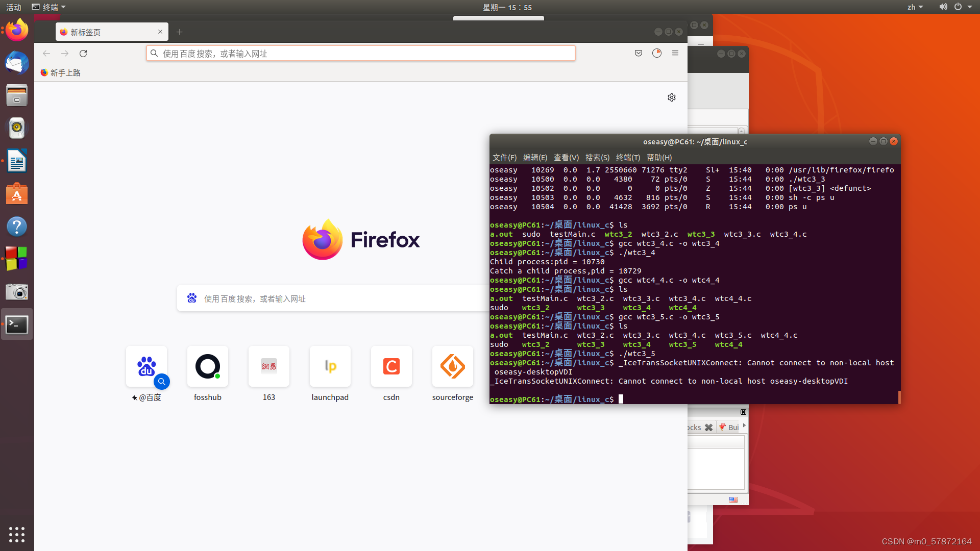Click the Firefox reload page icon
This screenshot has width=980, height=551.
(83, 54)
